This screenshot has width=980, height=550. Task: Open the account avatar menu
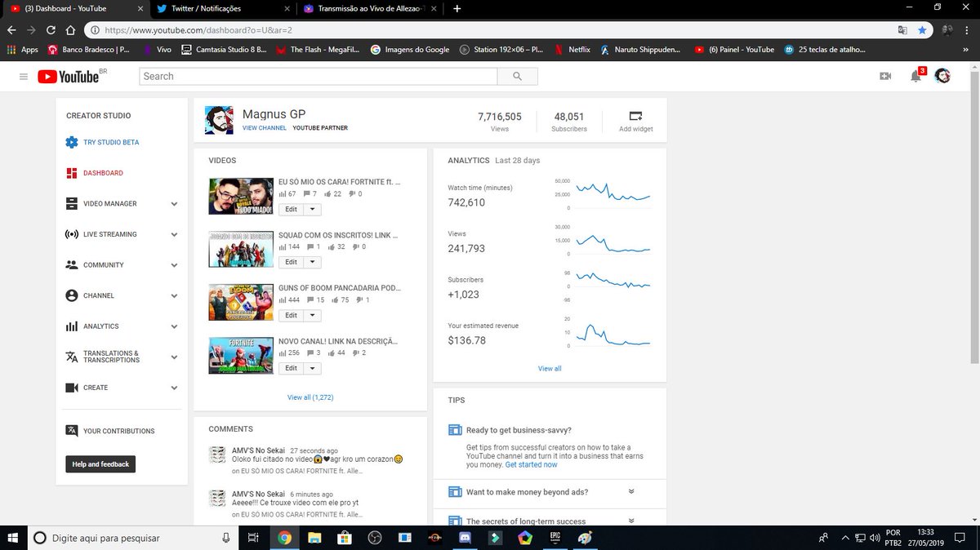coord(942,76)
